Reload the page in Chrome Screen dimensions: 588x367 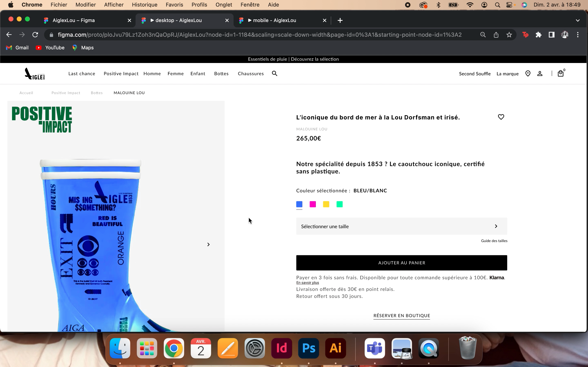pyautogui.click(x=35, y=35)
